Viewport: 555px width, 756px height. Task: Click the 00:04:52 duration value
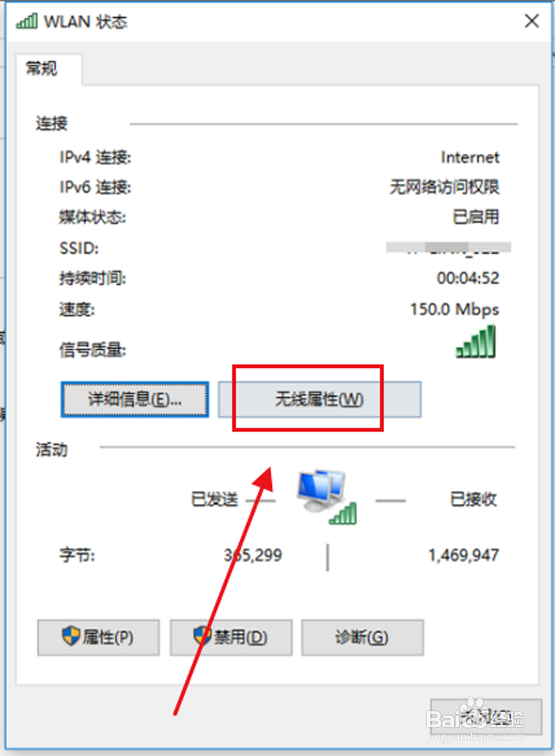click(x=468, y=278)
